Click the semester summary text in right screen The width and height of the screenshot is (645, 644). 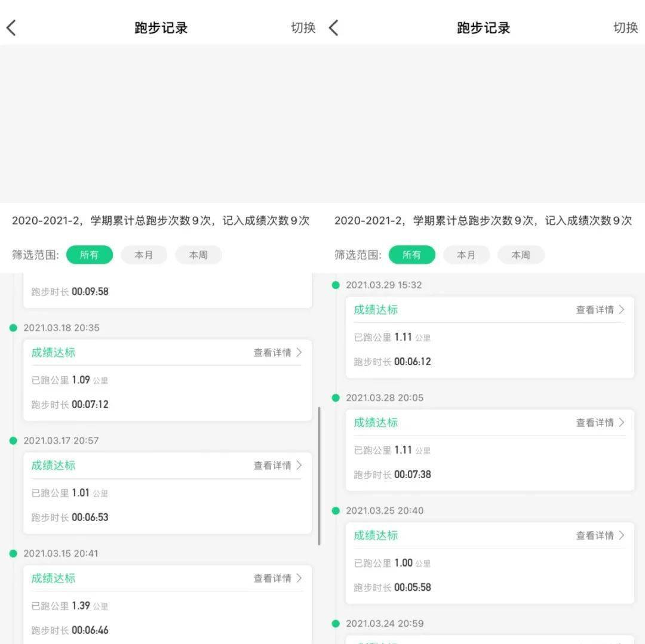click(483, 221)
